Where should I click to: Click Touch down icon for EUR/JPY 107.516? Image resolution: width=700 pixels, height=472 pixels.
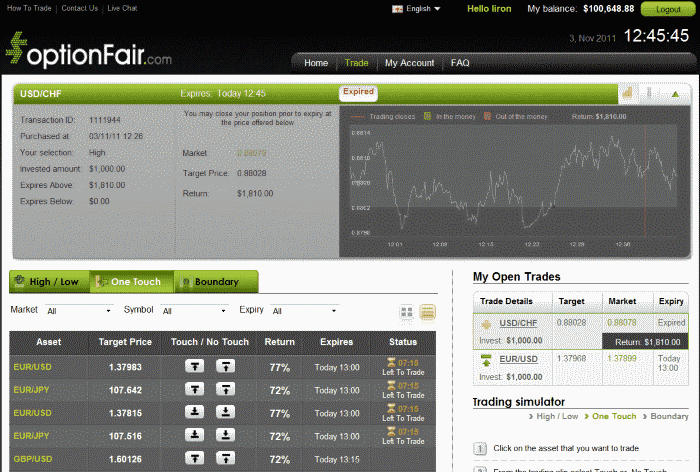click(x=195, y=435)
